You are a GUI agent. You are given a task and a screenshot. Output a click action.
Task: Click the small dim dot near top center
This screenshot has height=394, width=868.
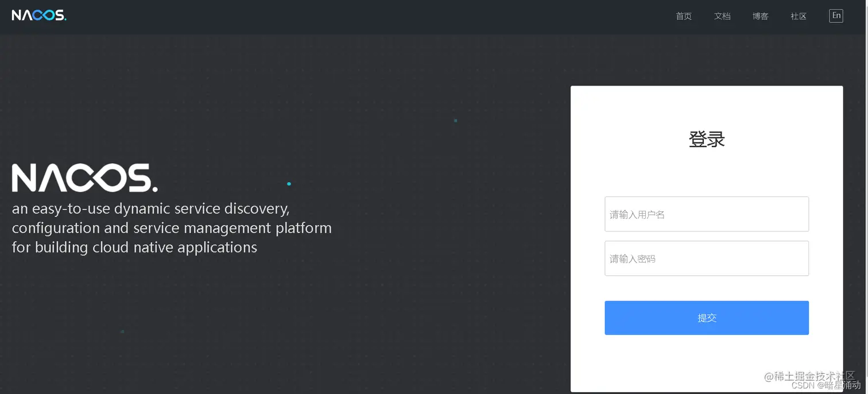click(455, 121)
